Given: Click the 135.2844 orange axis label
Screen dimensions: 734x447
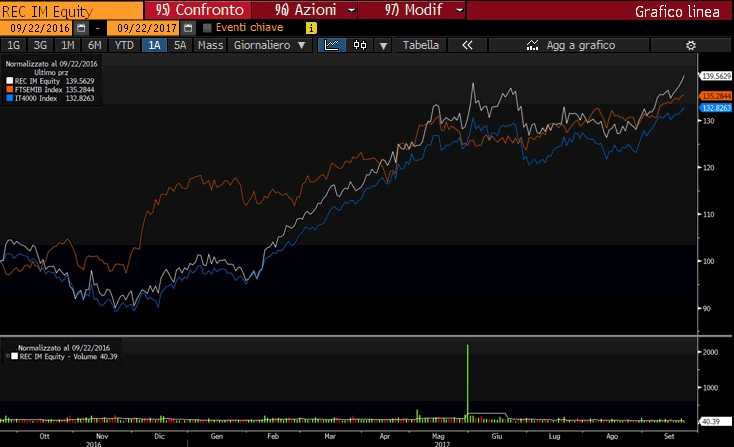Looking at the screenshot, I should 716,96.
